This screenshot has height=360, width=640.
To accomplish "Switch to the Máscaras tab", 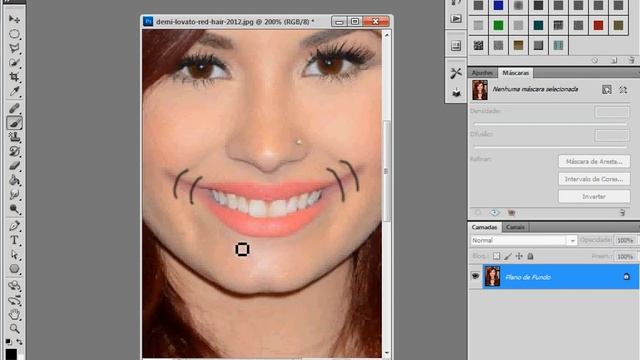I will tap(515, 73).
